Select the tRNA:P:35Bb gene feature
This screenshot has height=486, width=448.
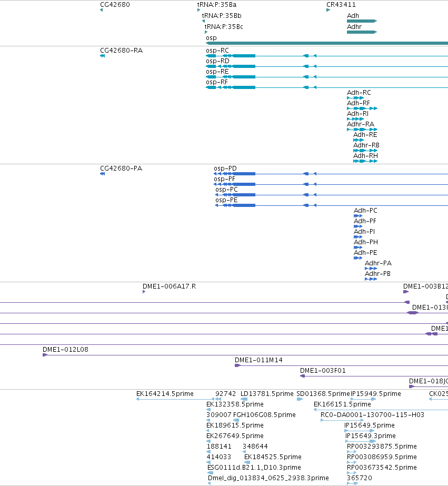[x=203, y=21]
